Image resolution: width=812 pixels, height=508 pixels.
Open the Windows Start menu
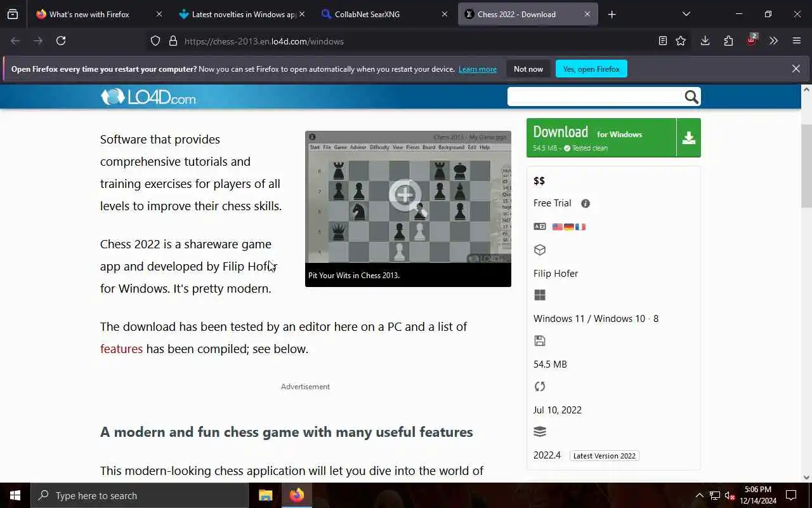point(15,495)
